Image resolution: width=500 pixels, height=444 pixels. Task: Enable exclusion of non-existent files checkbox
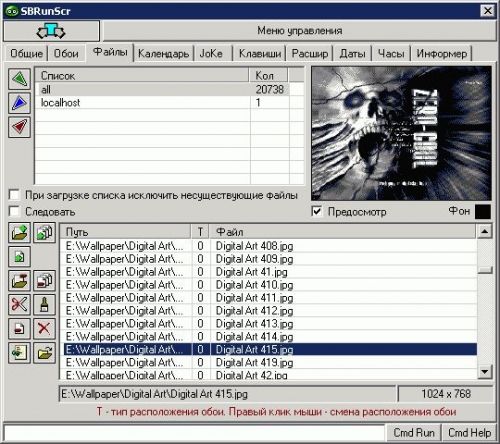point(14,195)
